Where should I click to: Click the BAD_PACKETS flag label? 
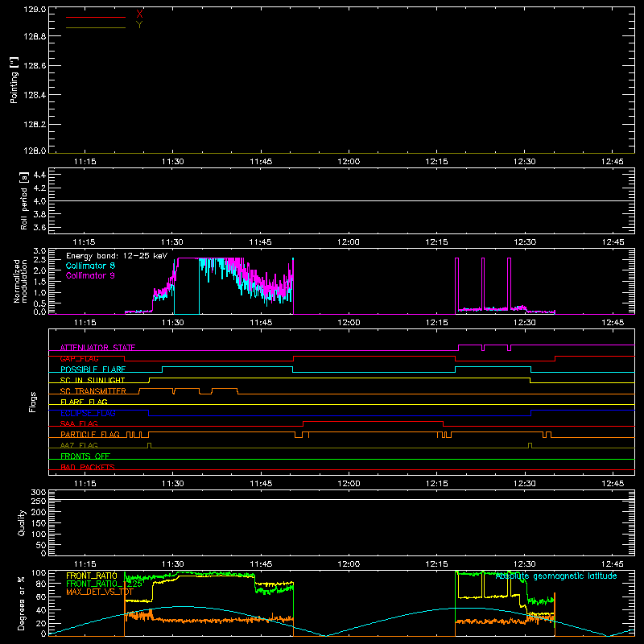[x=88, y=468]
